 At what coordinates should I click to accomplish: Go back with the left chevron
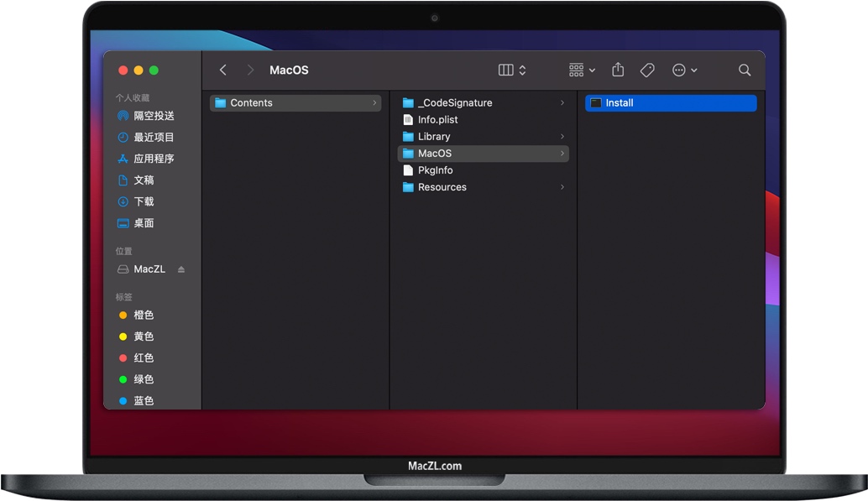point(223,70)
